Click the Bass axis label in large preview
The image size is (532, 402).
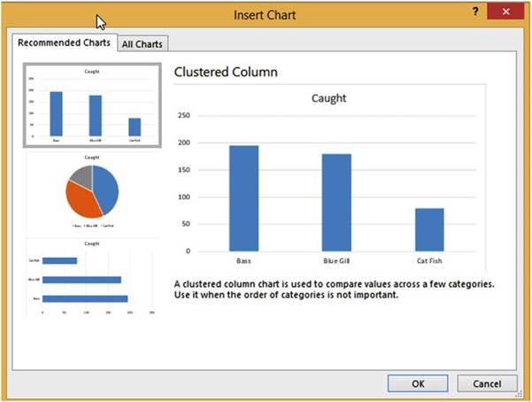click(x=244, y=261)
